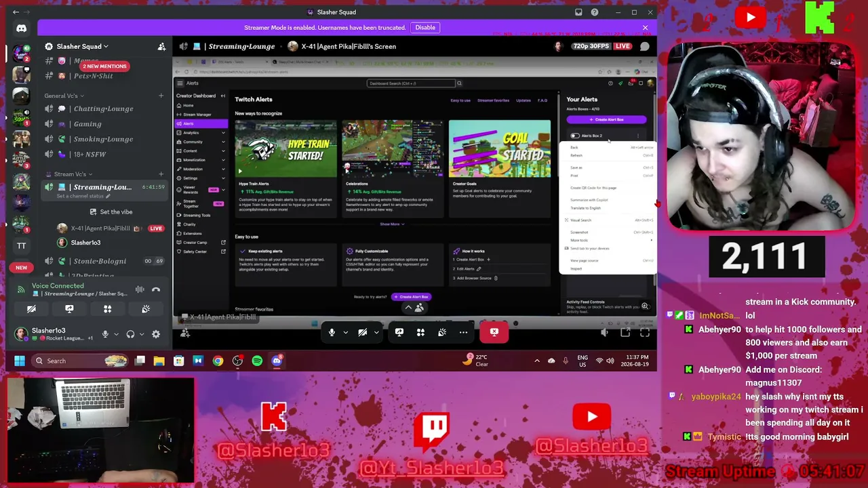Open input device options next to user panel mic

[116, 334]
